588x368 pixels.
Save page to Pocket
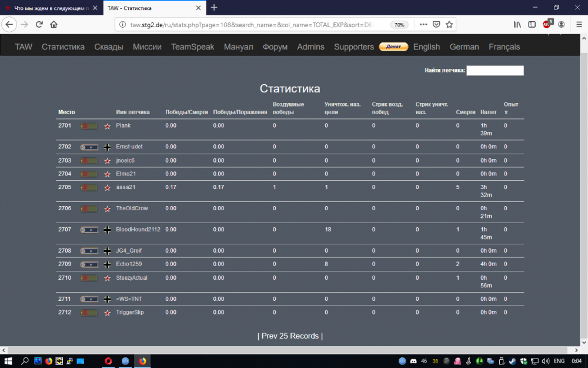pos(436,24)
